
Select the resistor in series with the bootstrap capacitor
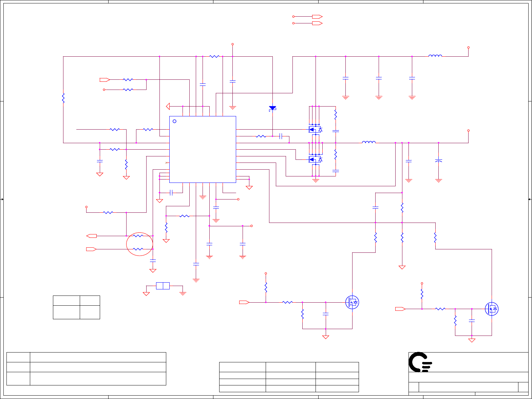[x=261, y=136]
